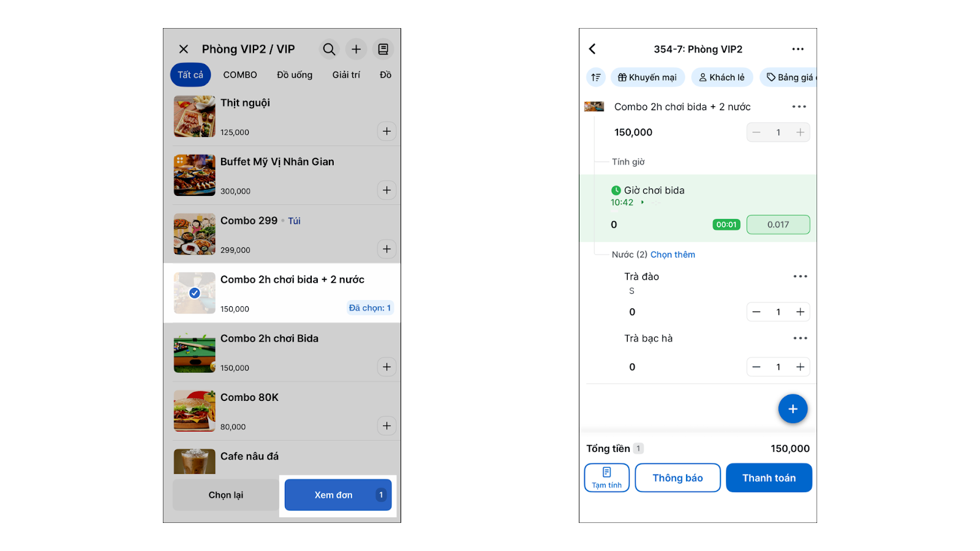Open the Bảng giá price list selector
Image resolution: width=980 pixels, height=551 pixels.
pyautogui.click(x=790, y=77)
